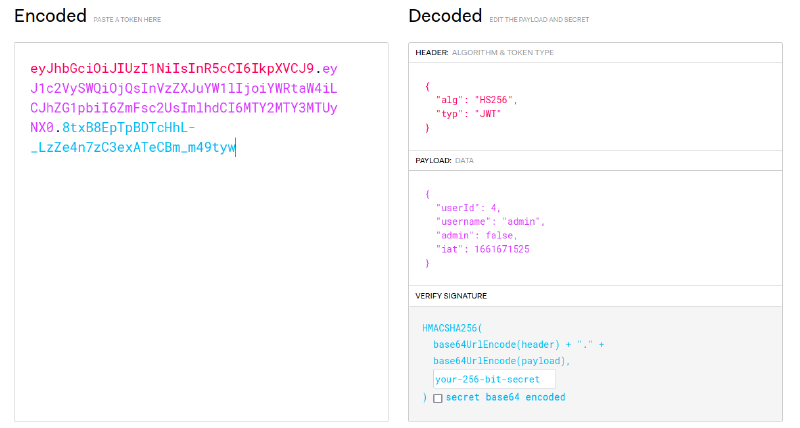800x428 pixels.
Task: Click the your-256-bit-secret input field
Action: (494, 379)
